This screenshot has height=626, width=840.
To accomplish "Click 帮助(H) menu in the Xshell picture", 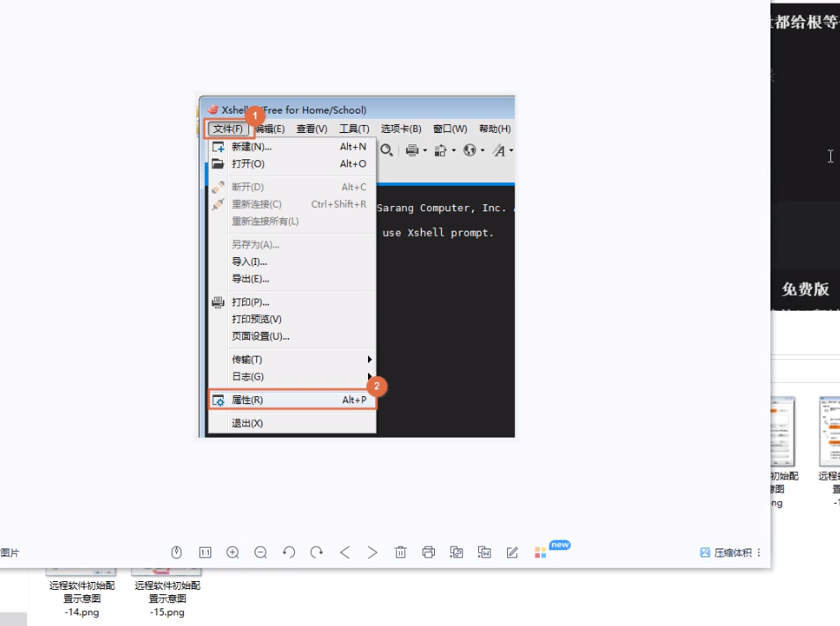I will pyautogui.click(x=495, y=129).
